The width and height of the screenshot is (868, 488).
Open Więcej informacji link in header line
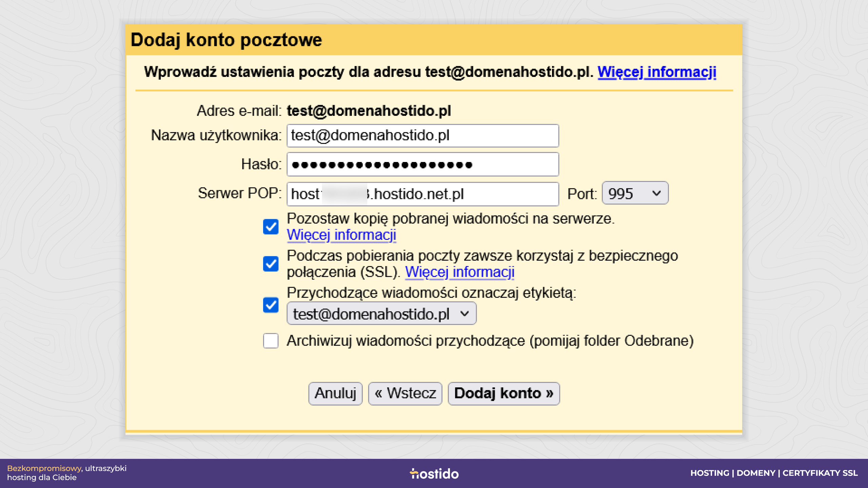point(657,72)
